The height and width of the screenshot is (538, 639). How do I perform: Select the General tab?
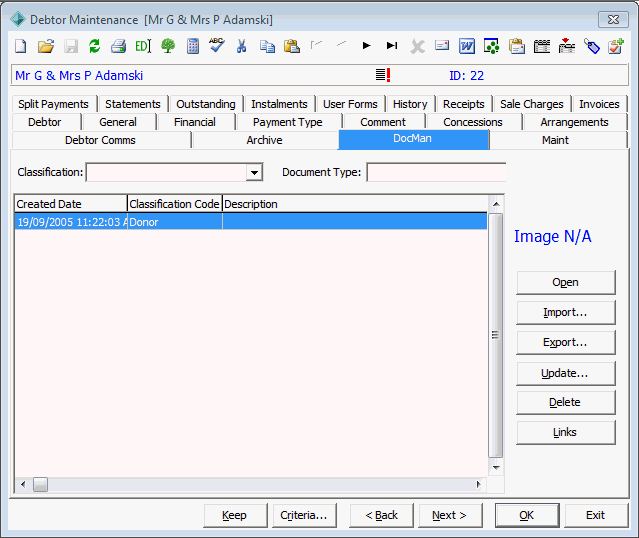118,122
